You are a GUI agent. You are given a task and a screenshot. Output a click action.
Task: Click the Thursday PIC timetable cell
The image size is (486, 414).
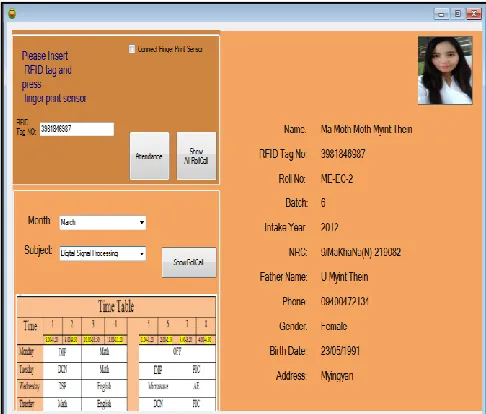coord(196,404)
